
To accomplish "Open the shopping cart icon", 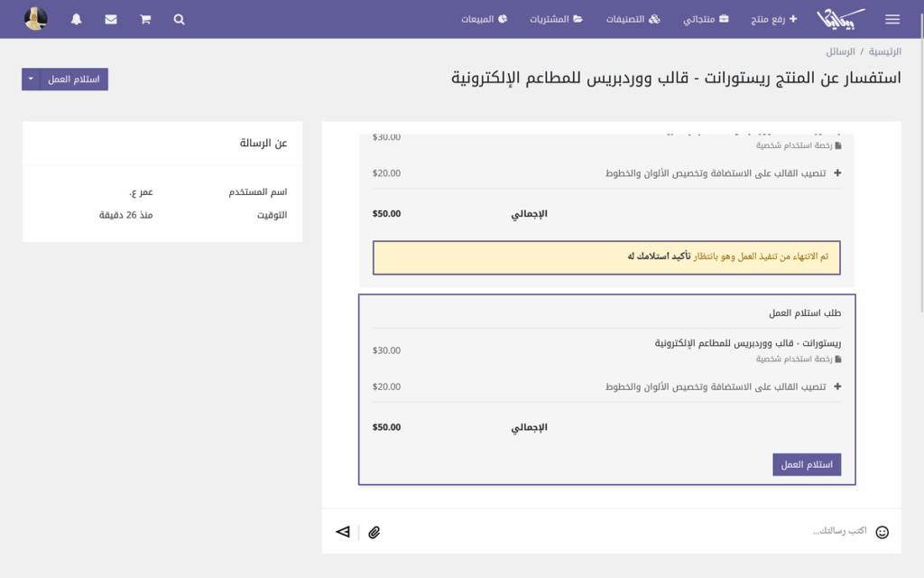I will [145, 20].
